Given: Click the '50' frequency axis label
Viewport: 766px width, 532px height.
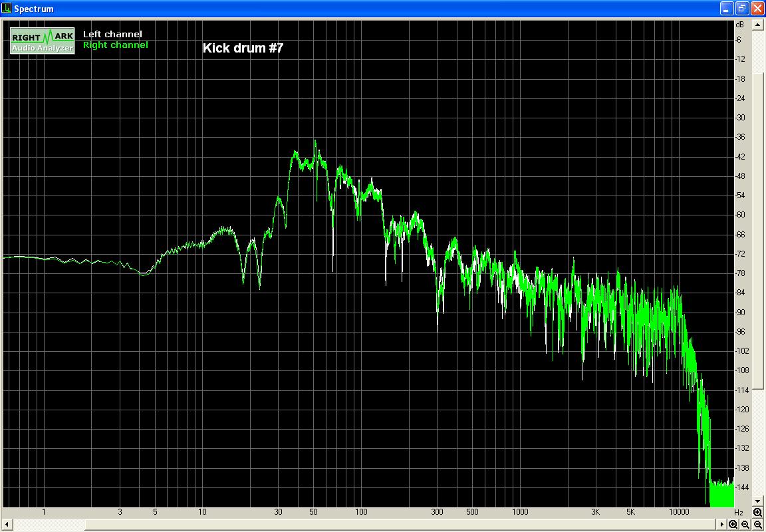Looking at the screenshot, I should [x=314, y=512].
